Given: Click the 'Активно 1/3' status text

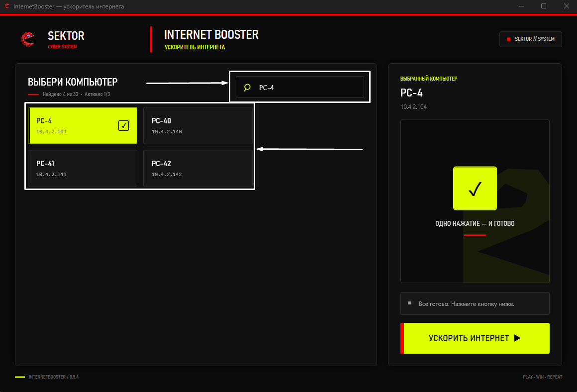Looking at the screenshot, I should (x=97, y=94).
